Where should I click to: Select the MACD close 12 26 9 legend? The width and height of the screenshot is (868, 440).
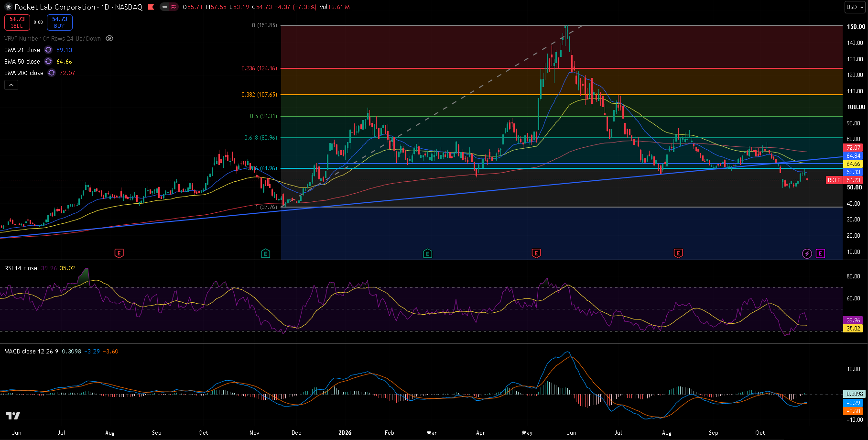tap(31, 352)
